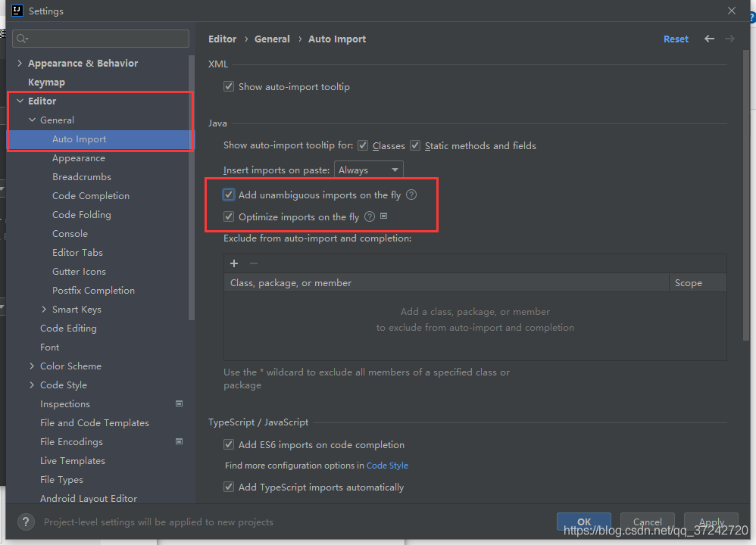Image resolution: width=756 pixels, height=545 pixels.
Task: Select Keymap in settings tree
Action: [x=46, y=83]
